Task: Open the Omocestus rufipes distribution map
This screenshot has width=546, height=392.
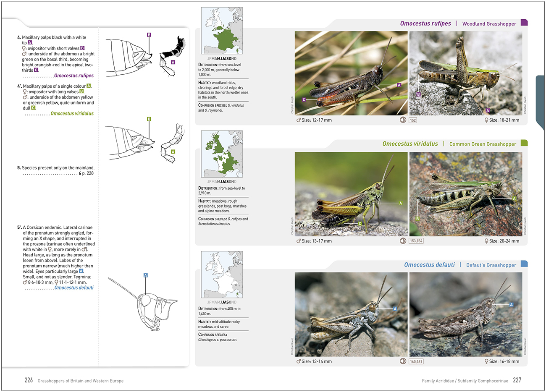Action: pos(222,31)
